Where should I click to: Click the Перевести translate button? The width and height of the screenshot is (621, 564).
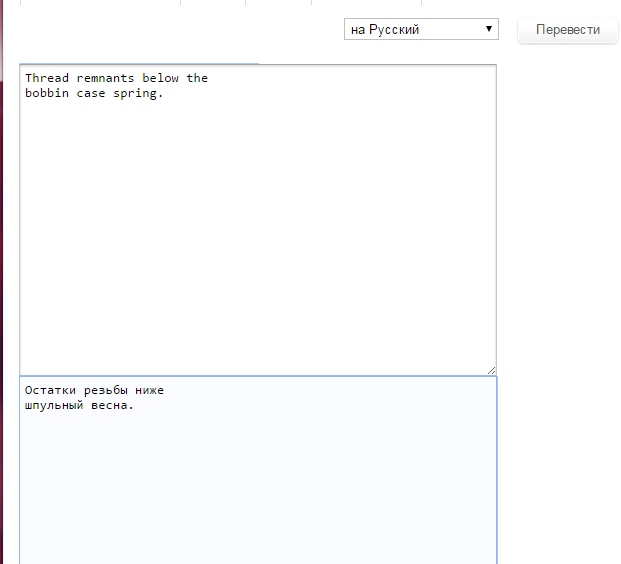click(568, 30)
